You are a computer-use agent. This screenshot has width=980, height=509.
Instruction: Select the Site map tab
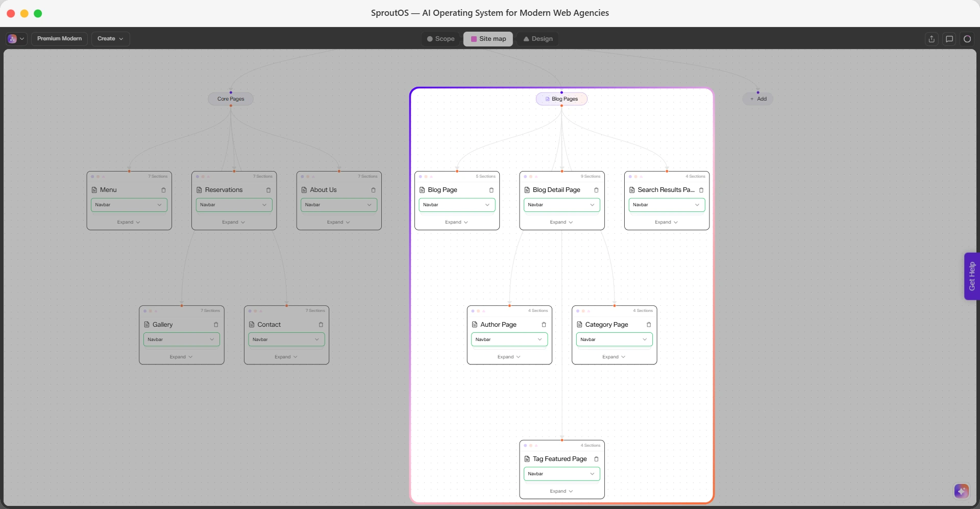click(x=488, y=39)
